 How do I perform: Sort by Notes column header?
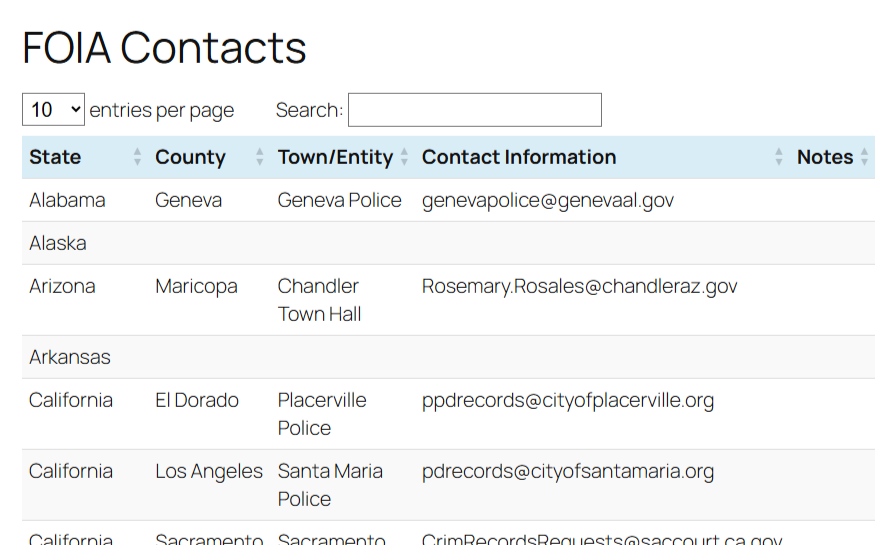point(824,157)
